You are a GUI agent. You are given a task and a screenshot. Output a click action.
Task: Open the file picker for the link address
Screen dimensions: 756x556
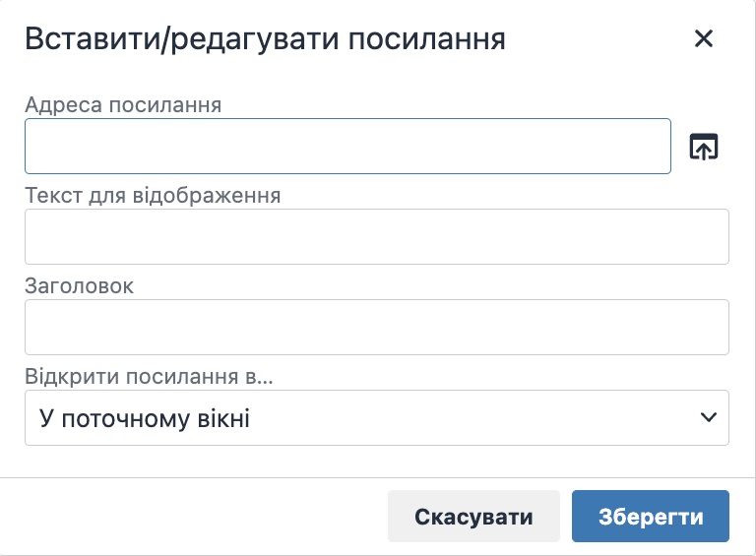703,147
